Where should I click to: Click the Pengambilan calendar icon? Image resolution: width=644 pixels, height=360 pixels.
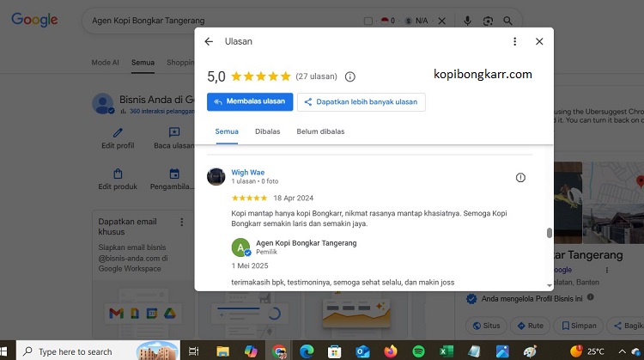point(174,174)
